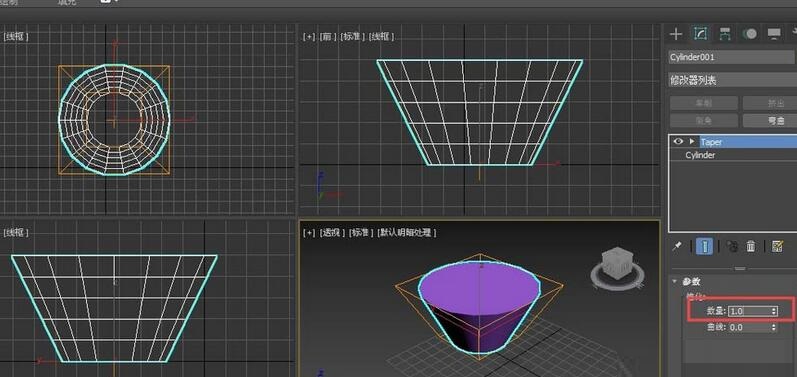Viewport: 797px width, 377px height.
Task: Collapse the 参数 rollout
Action: [675, 281]
